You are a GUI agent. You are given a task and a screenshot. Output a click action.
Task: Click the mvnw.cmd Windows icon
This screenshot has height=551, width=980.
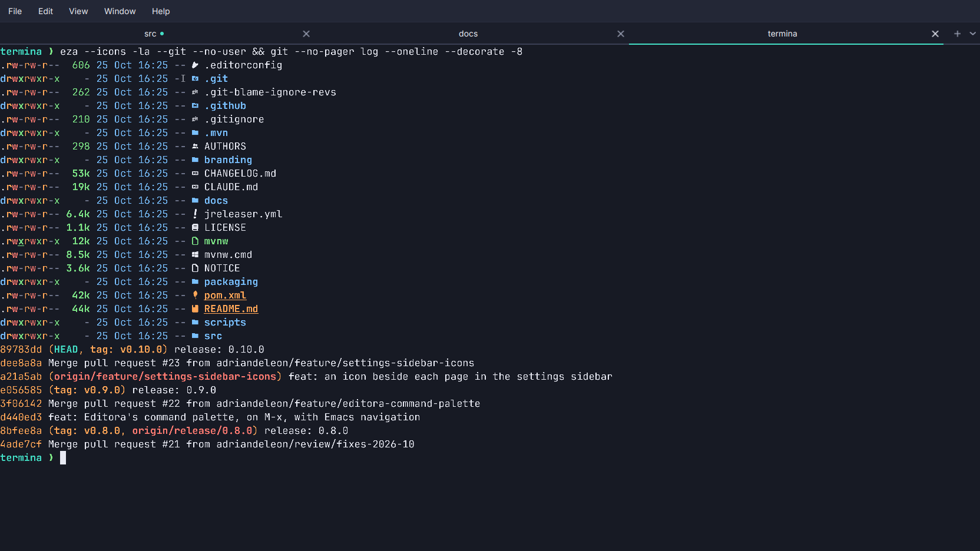(195, 255)
